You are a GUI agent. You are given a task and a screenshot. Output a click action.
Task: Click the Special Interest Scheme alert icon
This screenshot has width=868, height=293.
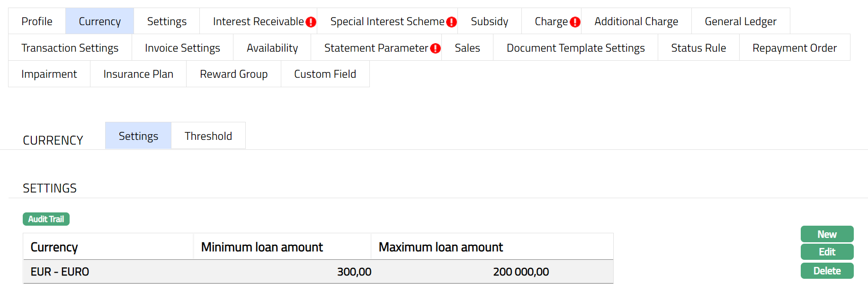[451, 22]
